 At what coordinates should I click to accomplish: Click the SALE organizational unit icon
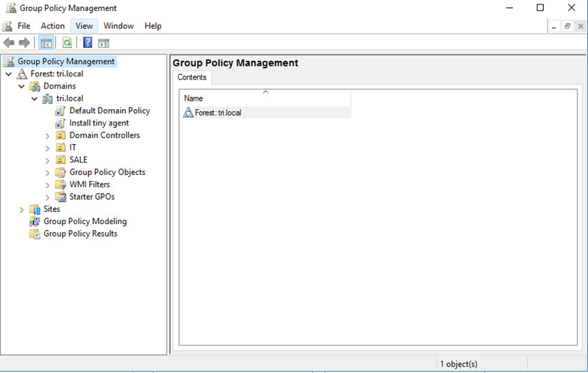pos(61,160)
